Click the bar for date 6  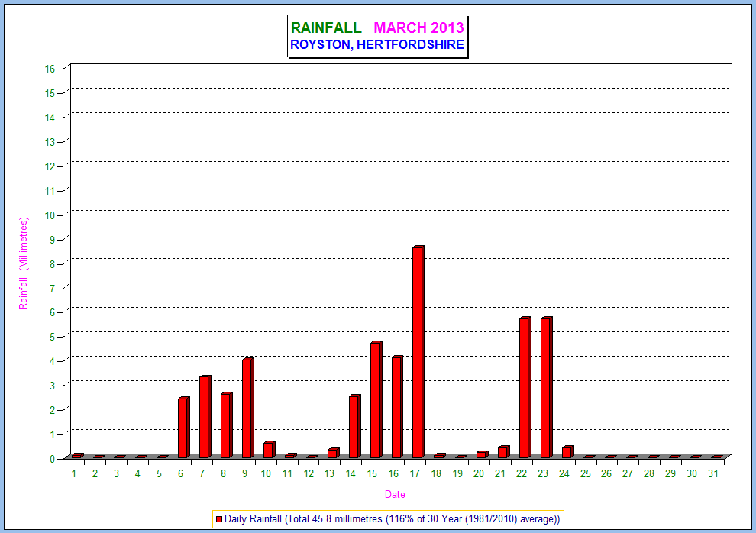[184, 428]
